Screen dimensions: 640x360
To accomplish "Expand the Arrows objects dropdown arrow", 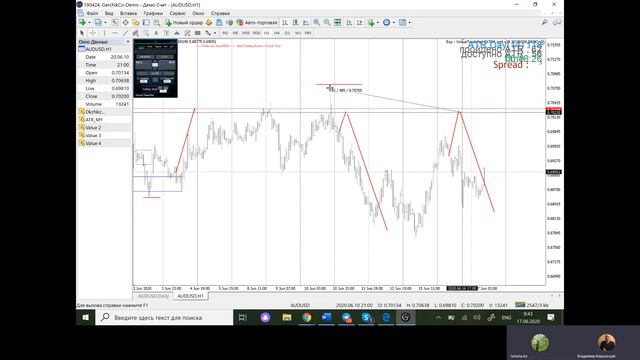I will pyautogui.click(x=215, y=33).
